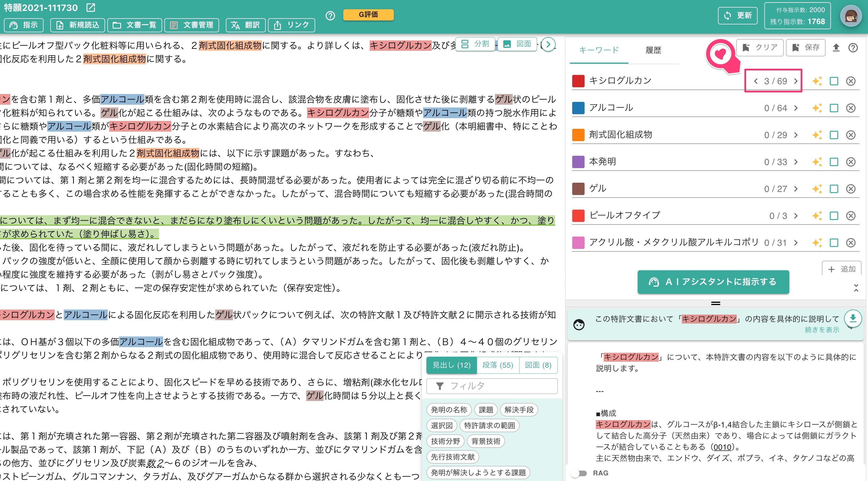The height and width of the screenshot is (481, 868).
Task: Switch to 図面 (8) tab
Action: [538, 365]
